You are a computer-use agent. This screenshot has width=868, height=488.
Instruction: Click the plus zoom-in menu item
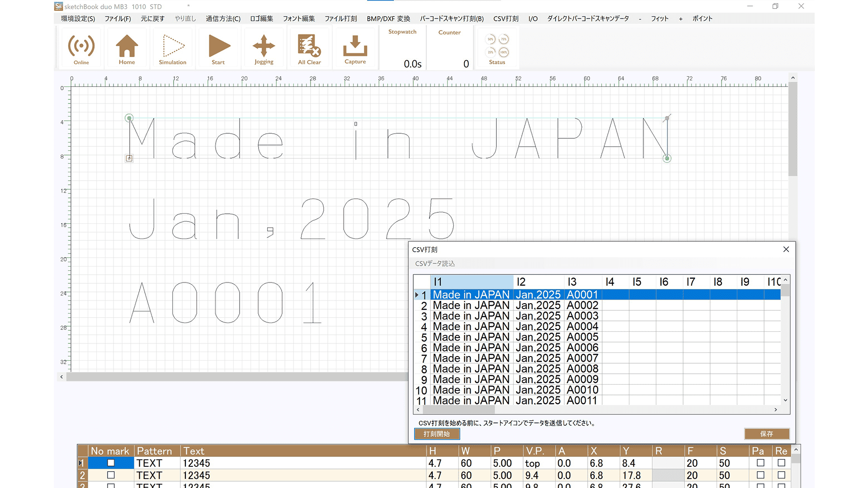[680, 19]
